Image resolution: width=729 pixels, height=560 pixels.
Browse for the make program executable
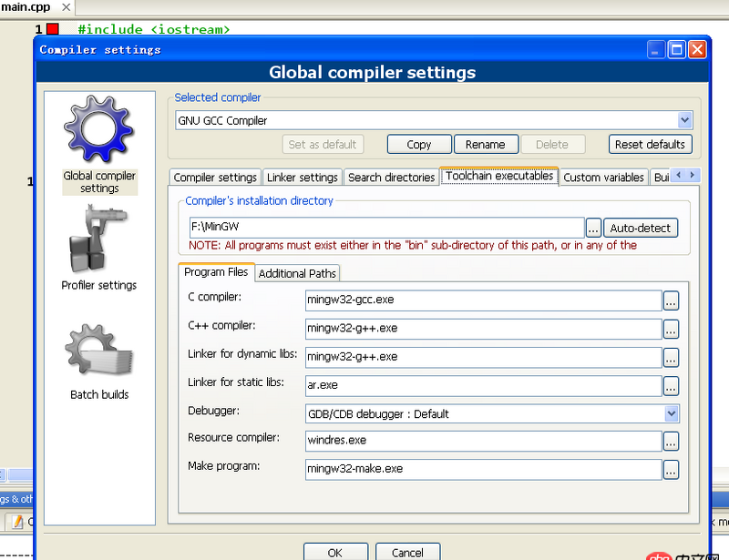point(671,470)
